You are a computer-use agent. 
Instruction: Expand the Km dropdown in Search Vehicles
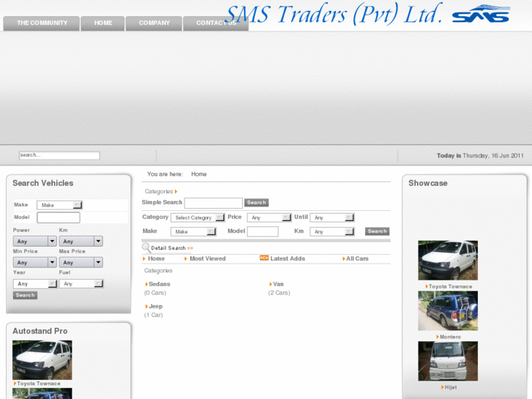(x=80, y=241)
